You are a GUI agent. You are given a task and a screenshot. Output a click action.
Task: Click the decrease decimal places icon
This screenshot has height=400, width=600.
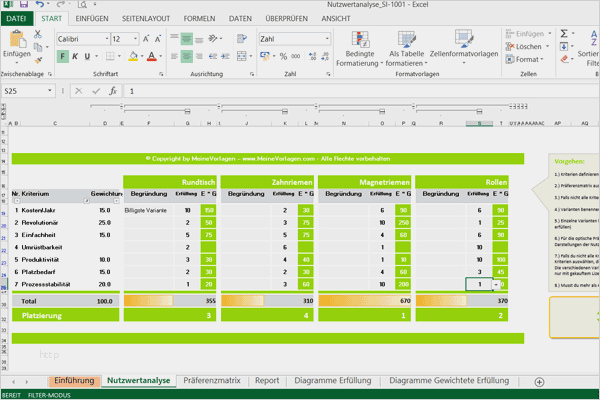(325, 56)
